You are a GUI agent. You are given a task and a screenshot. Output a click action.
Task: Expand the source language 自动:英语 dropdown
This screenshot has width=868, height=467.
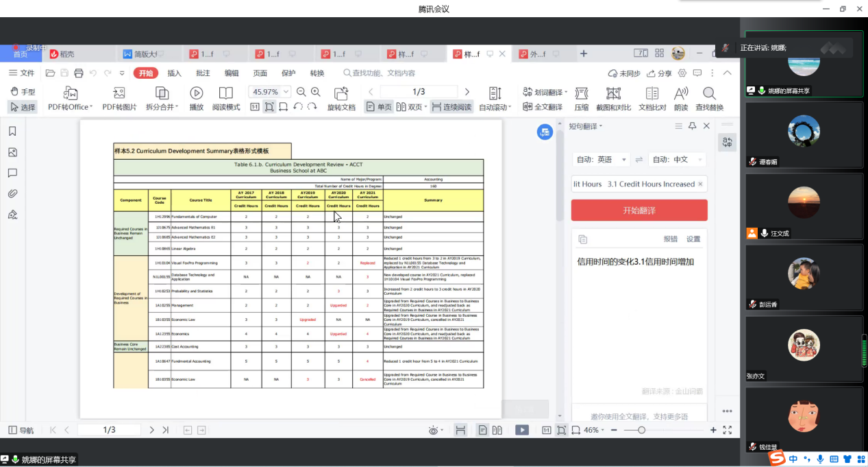(x=602, y=159)
